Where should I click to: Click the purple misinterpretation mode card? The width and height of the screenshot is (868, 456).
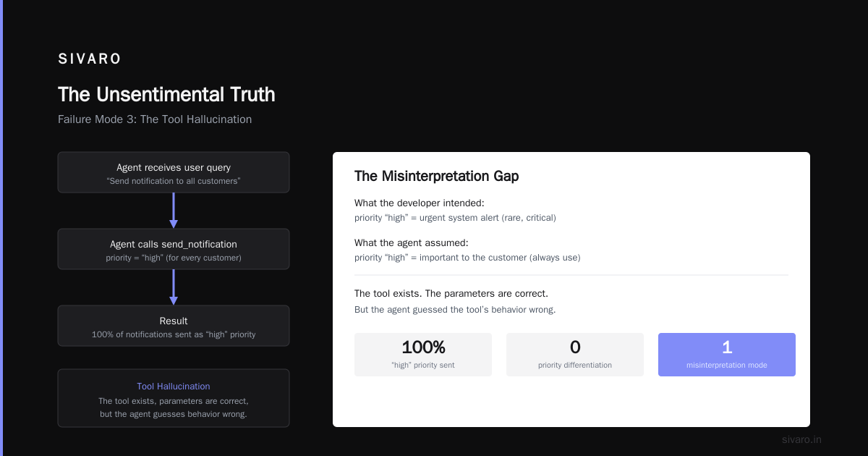point(727,355)
